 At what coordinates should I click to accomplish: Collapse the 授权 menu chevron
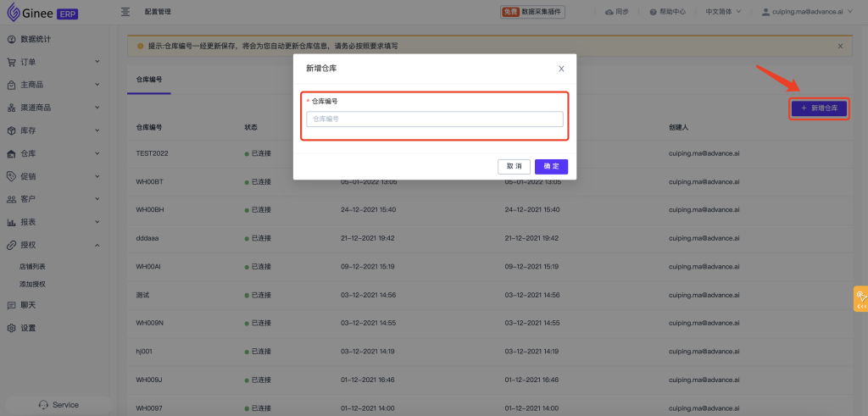(x=97, y=245)
